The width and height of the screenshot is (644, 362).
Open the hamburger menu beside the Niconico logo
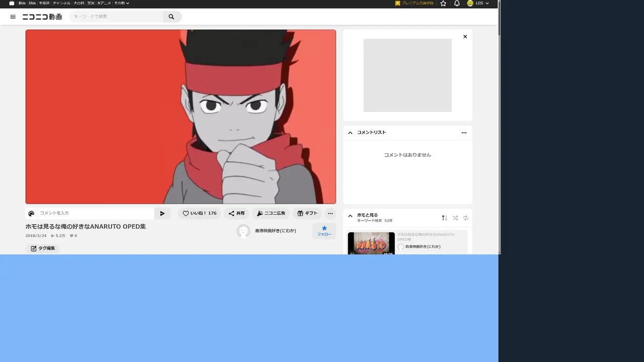13,17
